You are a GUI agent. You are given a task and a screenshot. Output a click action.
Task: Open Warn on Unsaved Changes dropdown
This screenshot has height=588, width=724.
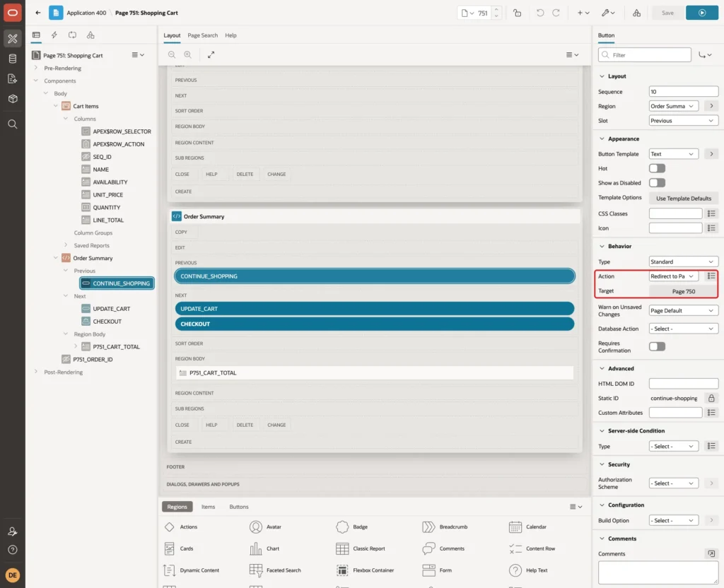click(684, 311)
